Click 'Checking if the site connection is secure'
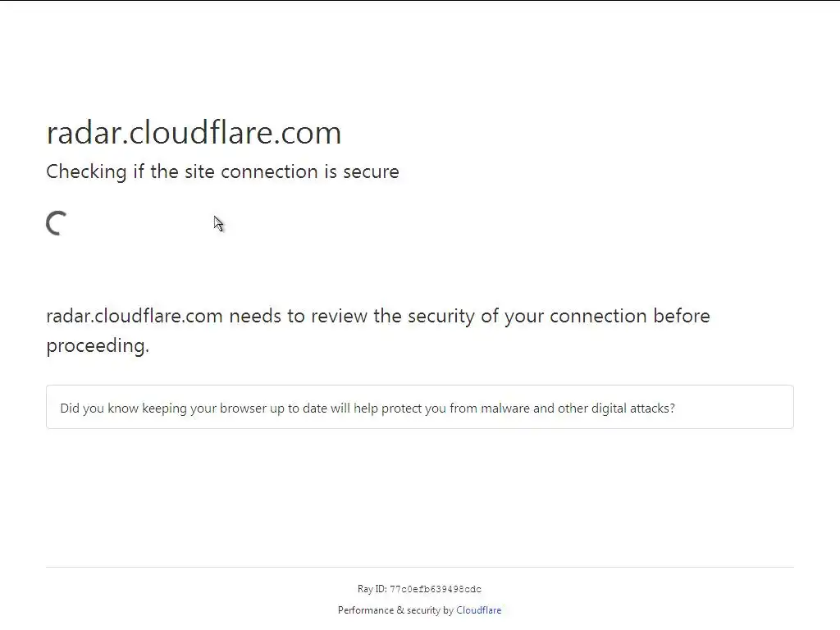Screen dimensions: 840x630 [x=222, y=171]
